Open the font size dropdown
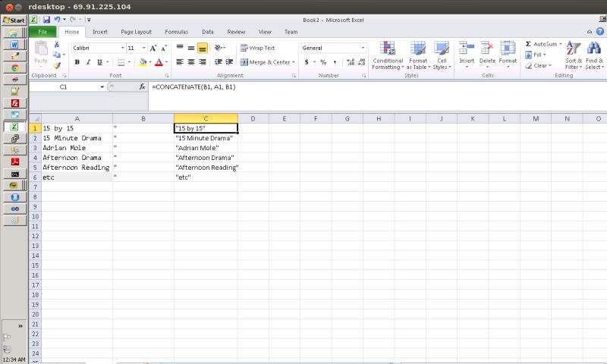The image size is (607, 364). pyautogui.click(x=144, y=48)
